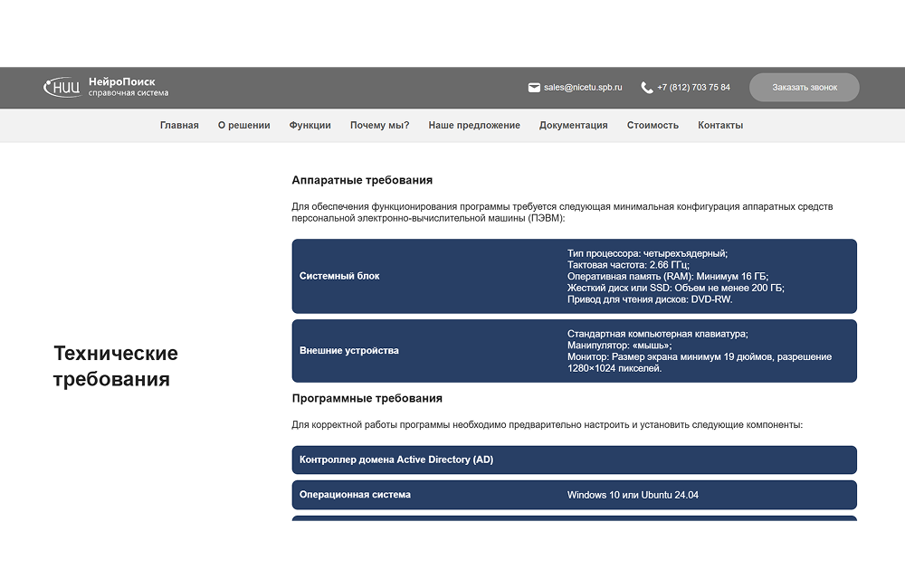Call the +7 (812) 703 75 84 number
905x588 pixels.
point(693,88)
